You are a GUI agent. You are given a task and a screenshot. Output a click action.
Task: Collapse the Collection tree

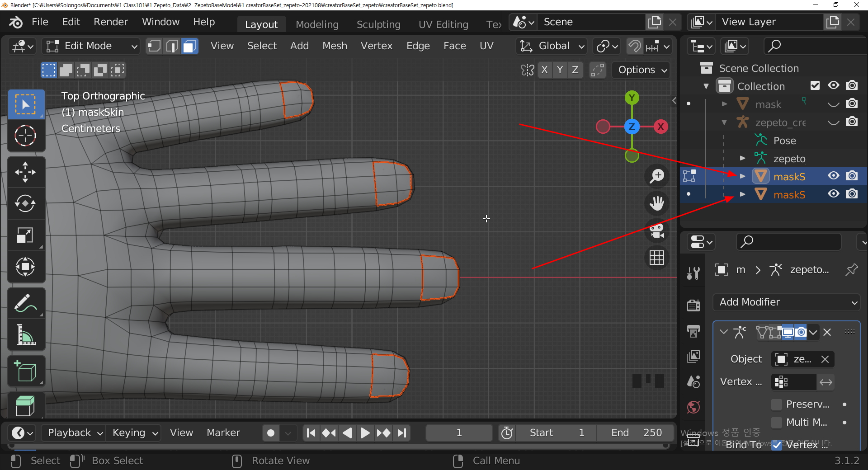click(x=706, y=86)
